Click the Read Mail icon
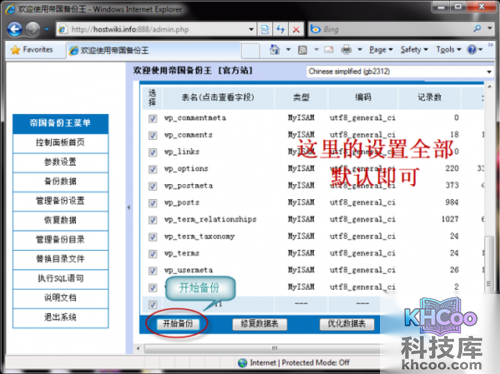This screenshot has height=374, width=500. [x=329, y=50]
